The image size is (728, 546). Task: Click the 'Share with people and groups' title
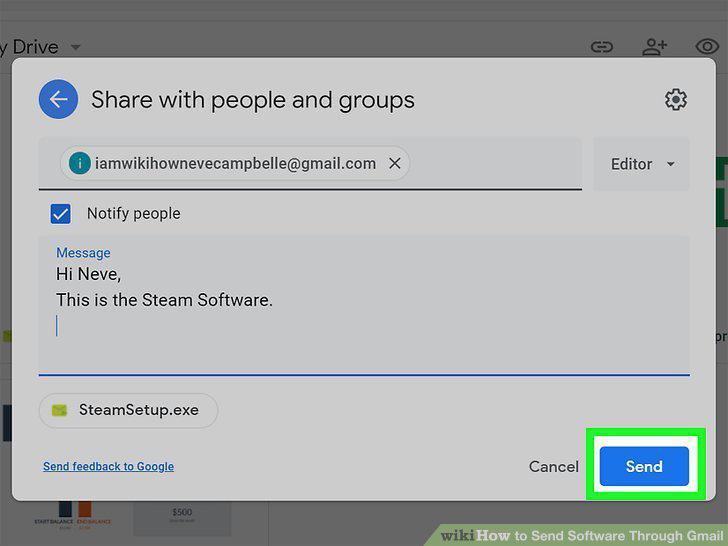click(253, 100)
